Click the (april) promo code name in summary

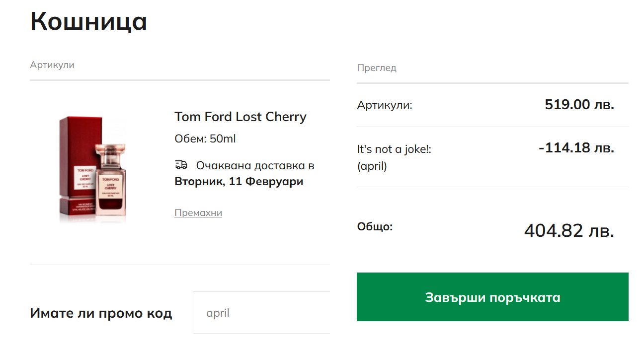coord(372,166)
